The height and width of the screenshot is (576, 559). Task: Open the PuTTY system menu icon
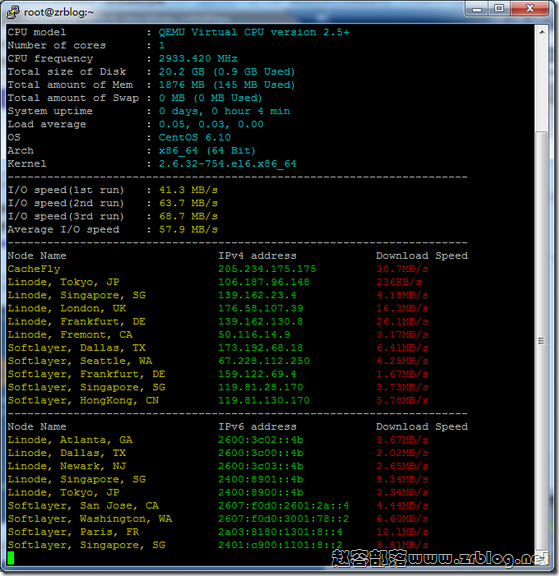(x=13, y=12)
